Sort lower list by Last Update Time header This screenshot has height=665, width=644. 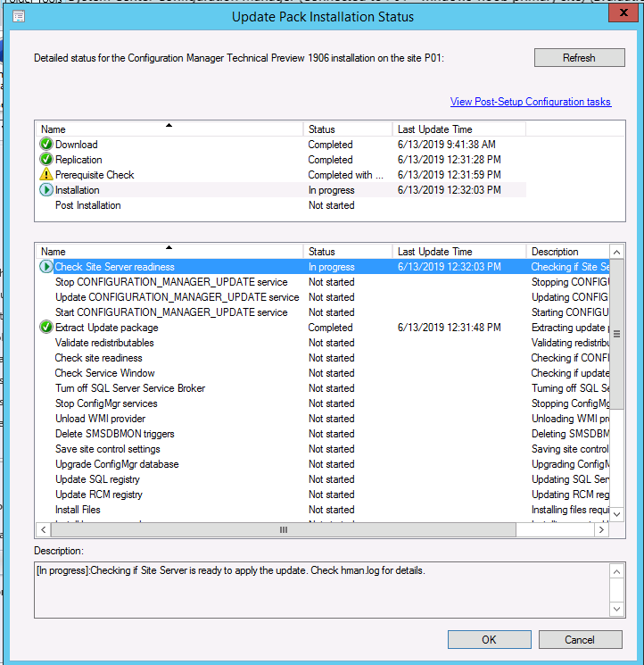click(x=459, y=252)
